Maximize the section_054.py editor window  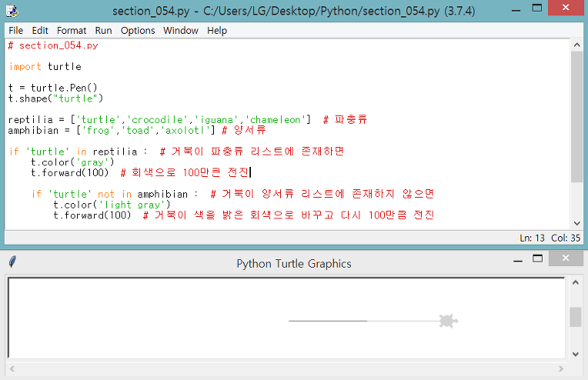(x=537, y=8)
